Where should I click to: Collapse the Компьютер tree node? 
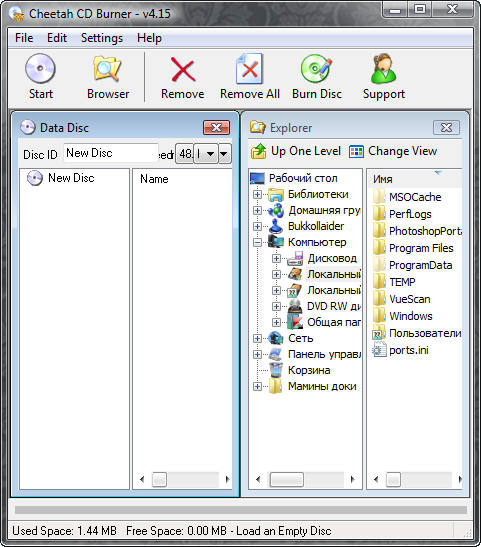[x=257, y=242]
